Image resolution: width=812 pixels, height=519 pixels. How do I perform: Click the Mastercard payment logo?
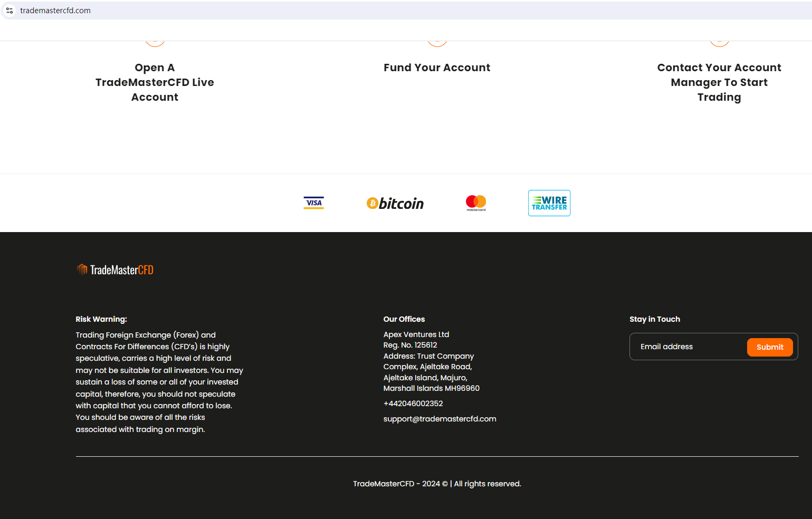click(x=476, y=203)
